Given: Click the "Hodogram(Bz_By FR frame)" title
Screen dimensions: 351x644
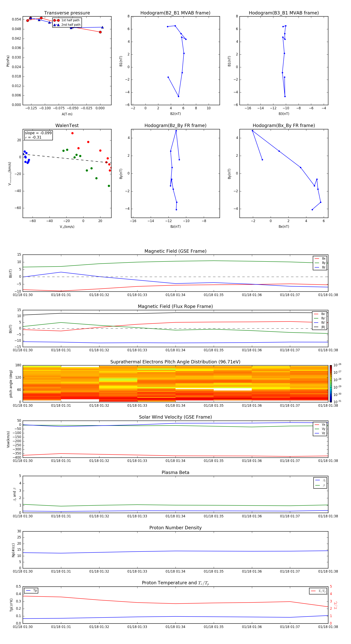Looking at the screenshot, I should (x=175, y=125).
